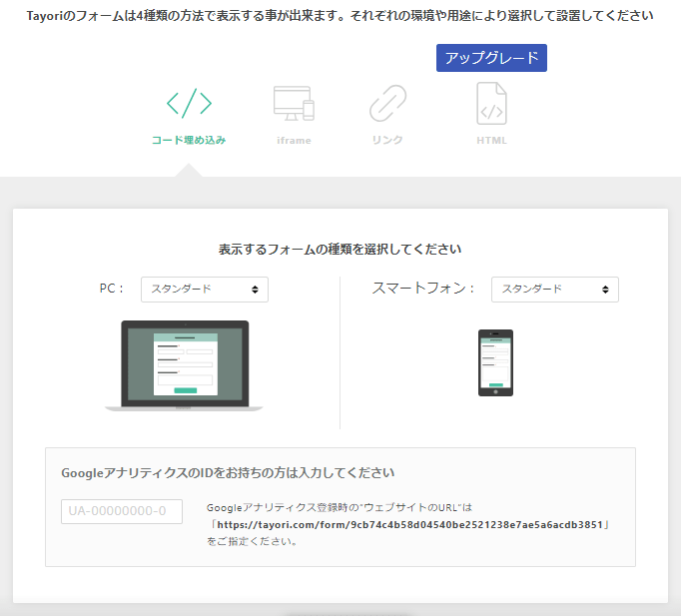Select the HTML file document icon
681x616 pixels.
point(491,103)
